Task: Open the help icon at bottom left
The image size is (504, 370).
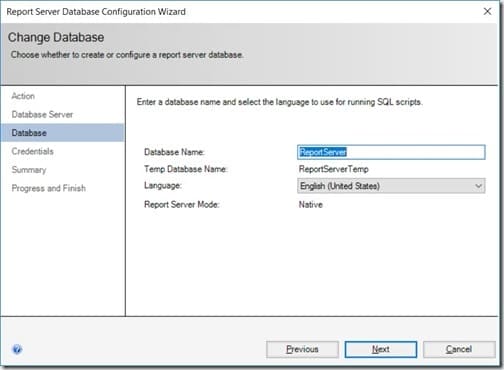Action: 17,349
